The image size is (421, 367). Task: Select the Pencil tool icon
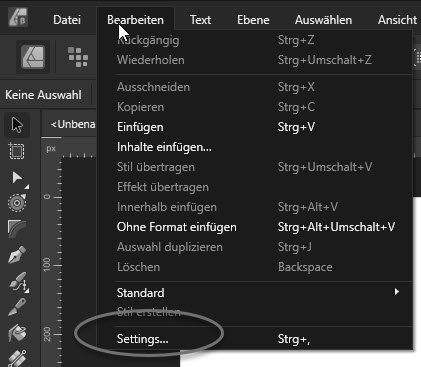point(17,307)
